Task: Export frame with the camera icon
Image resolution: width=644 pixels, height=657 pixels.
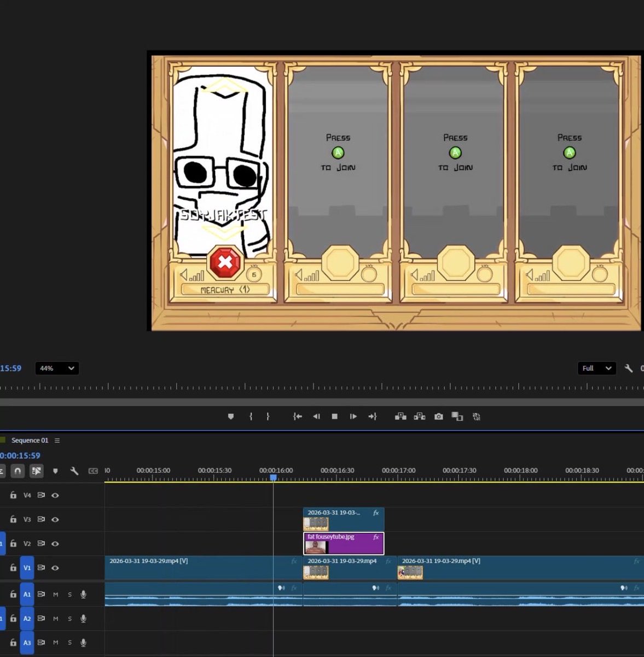Action: tap(439, 417)
